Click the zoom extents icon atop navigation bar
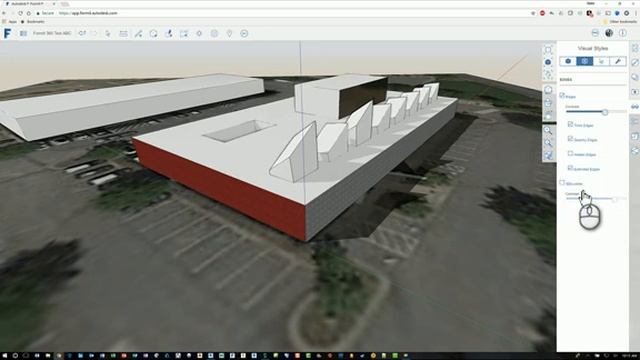The image size is (640, 360). click(548, 50)
